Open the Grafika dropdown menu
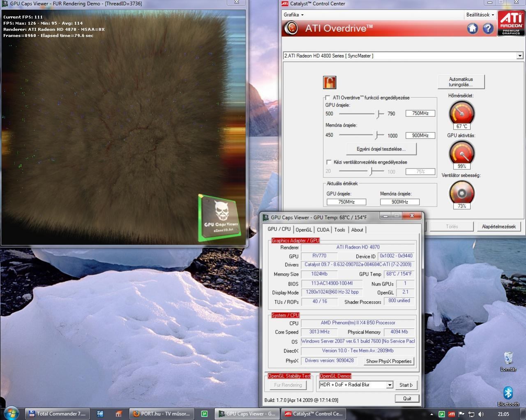 [293, 15]
